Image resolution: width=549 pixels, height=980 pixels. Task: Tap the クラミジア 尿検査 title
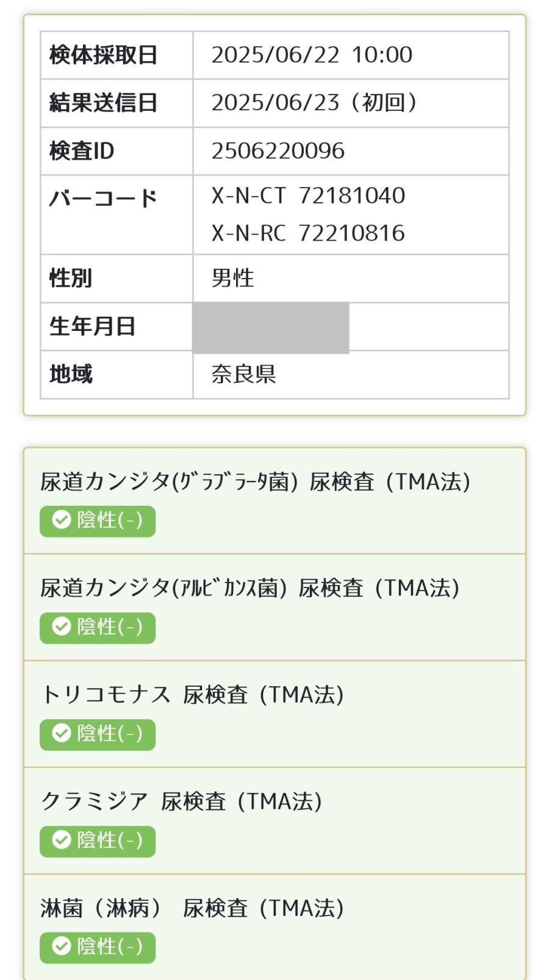click(182, 801)
